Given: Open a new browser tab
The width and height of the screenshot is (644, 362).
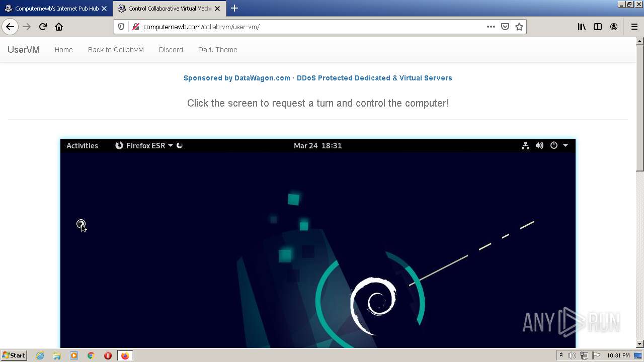Looking at the screenshot, I should point(234,8).
